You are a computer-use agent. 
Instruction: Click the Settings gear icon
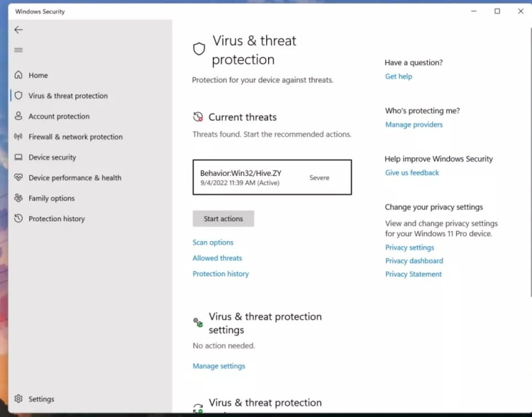[x=18, y=399]
